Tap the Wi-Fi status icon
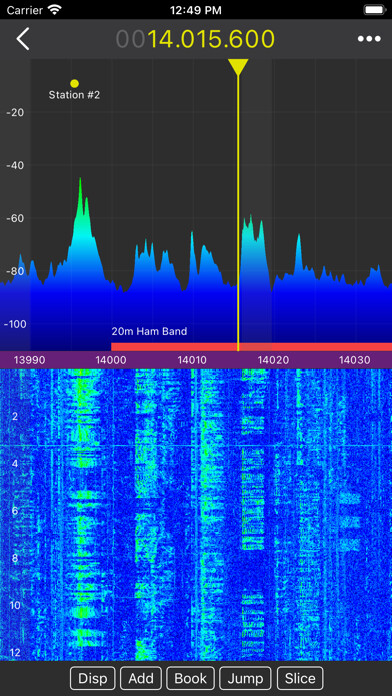This screenshot has height=696, width=392. [x=55, y=9]
